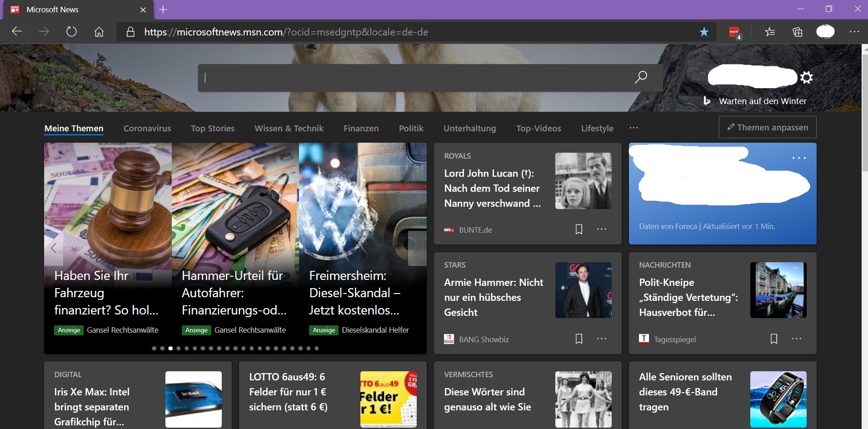The height and width of the screenshot is (429, 868).
Task: Open more options for the BANG Showbiz article
Action: pyautogui.click(x=602, y=339)
